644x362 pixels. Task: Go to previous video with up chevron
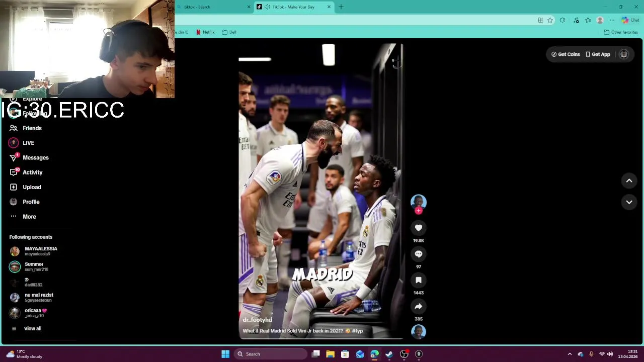point(629,180)
